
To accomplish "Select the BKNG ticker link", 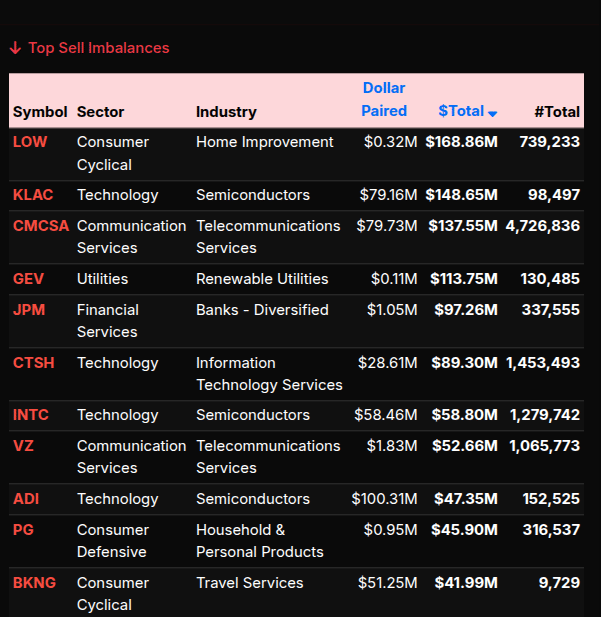I will point(34,583).
